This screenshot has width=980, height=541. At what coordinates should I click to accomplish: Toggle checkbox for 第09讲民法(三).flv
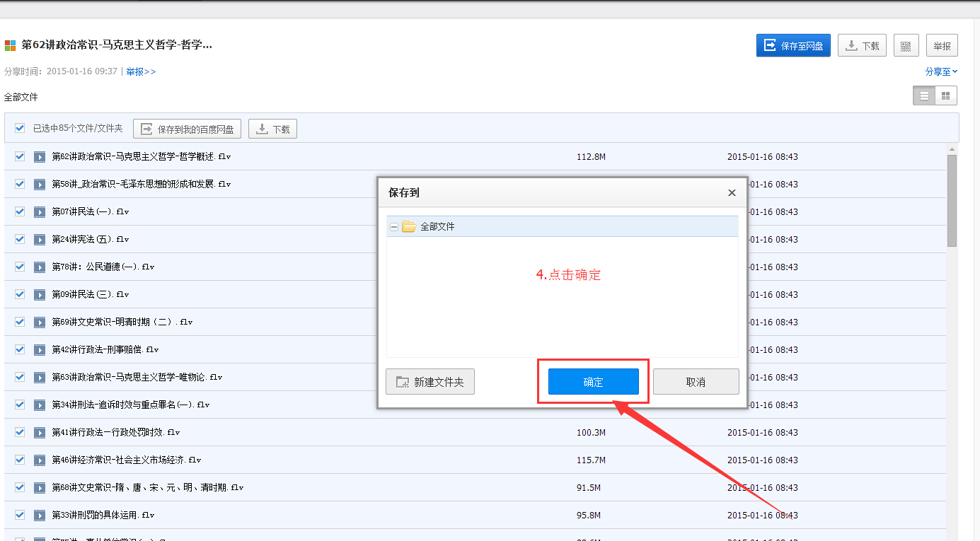[20, 294]
